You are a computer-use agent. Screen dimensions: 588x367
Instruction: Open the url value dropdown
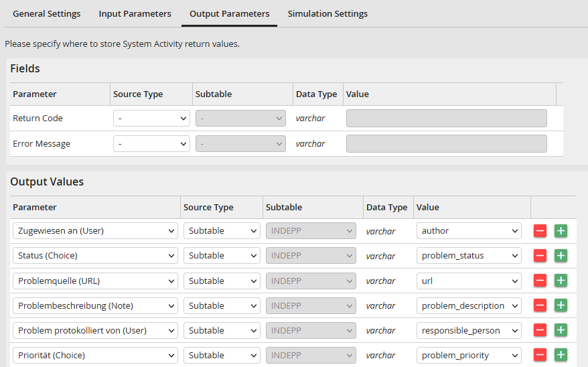pos(469,281)
